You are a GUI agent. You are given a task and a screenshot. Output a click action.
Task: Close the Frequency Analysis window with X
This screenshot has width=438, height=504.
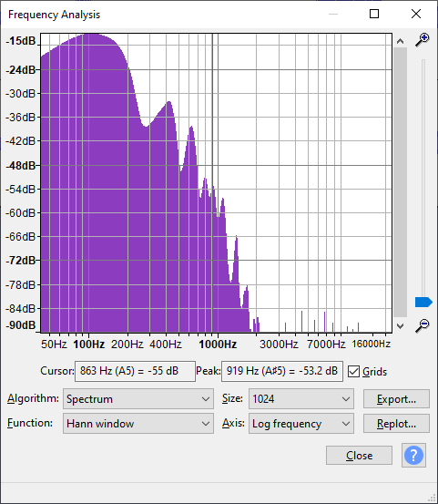point(416,14)
